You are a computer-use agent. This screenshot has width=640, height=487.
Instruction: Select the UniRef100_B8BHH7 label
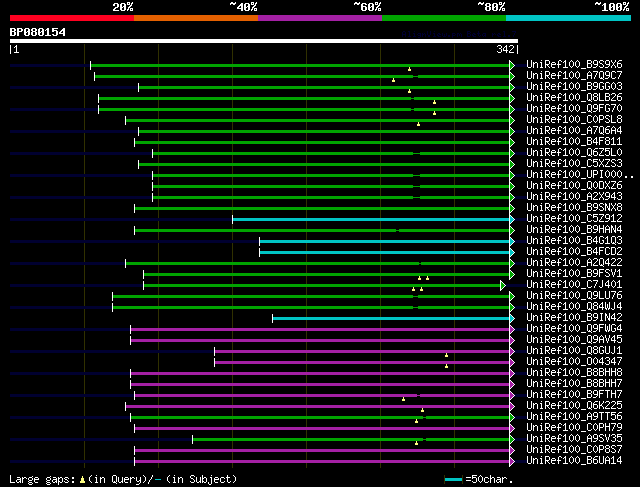(x=574, y=384)
